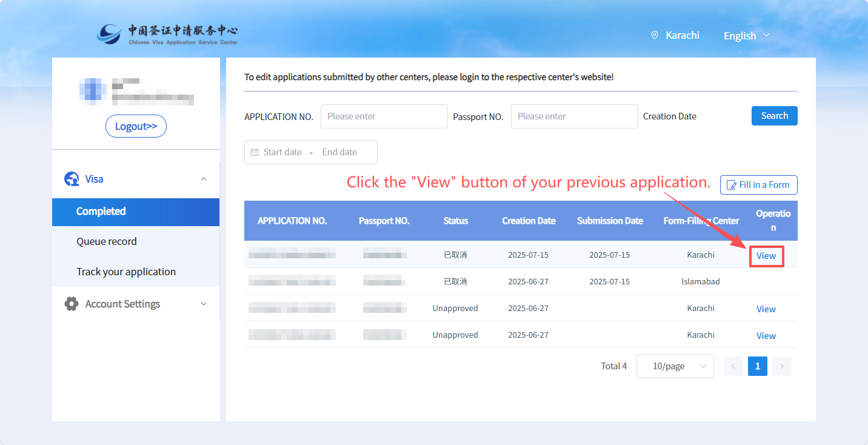Click View link in the highlighted first row
This screenshot has width=868, height=445.
pos(766,256)
